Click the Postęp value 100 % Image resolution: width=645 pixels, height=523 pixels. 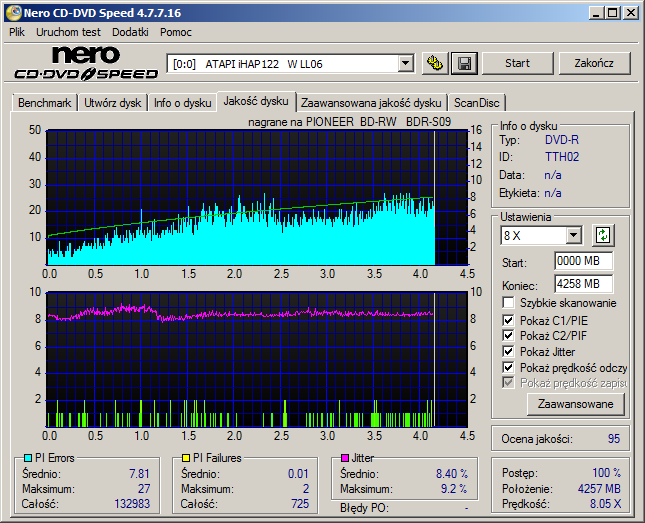(606, 473)
